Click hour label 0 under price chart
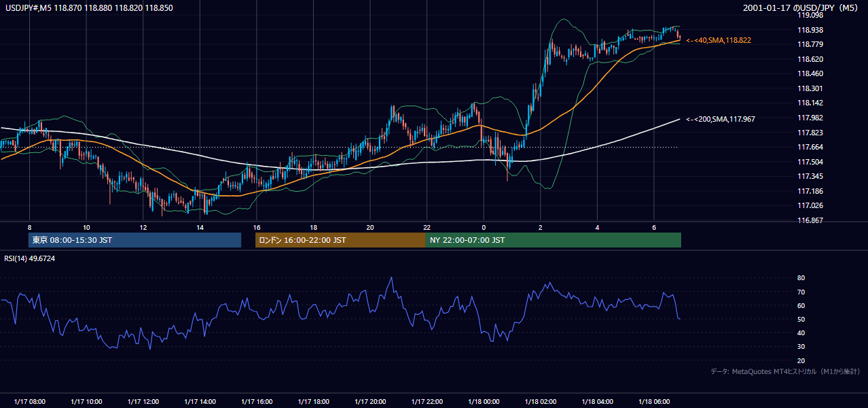Viewport: 868px width, 408px height. pyautogui.click(x=484, y=227)
